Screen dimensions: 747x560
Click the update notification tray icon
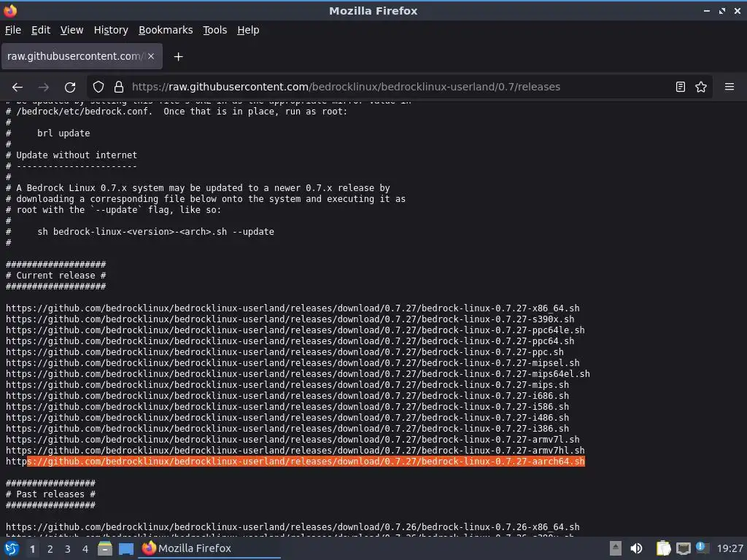(x=703, y=548)
